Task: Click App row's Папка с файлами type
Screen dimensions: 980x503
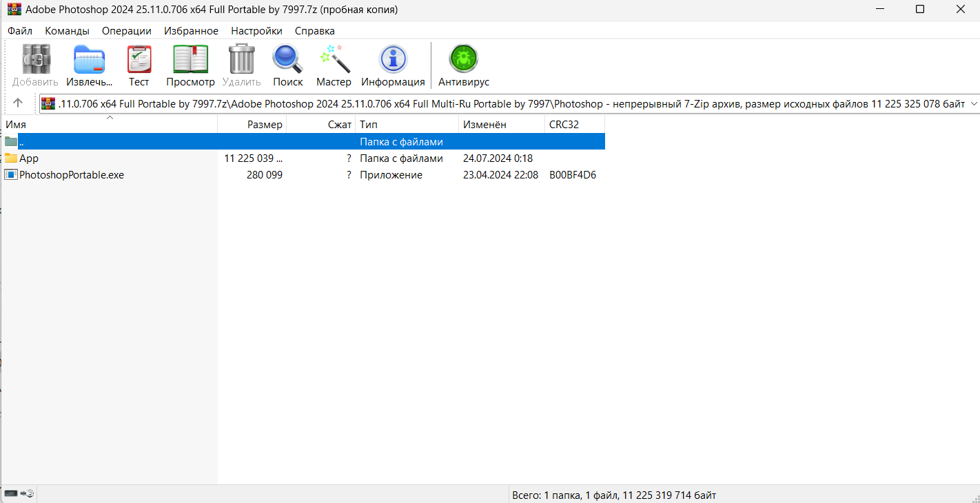Action: point(401,158)
